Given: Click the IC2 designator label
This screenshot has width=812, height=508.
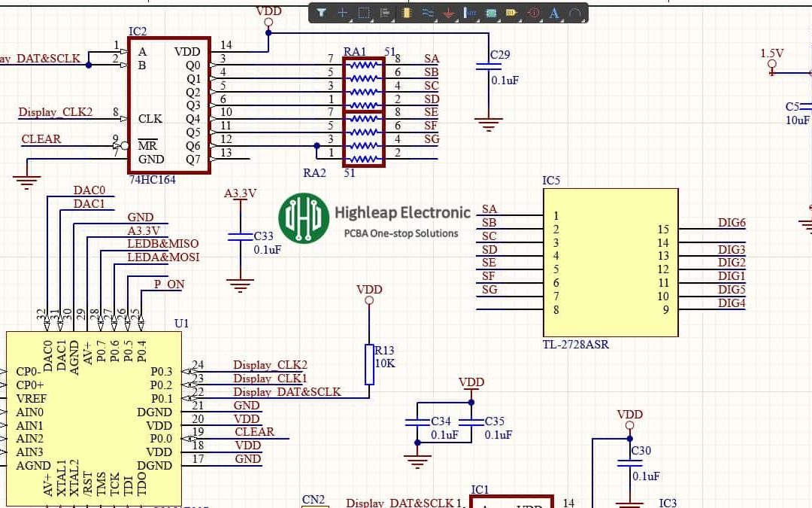Looking at the screenshot, I should point(138,31).
